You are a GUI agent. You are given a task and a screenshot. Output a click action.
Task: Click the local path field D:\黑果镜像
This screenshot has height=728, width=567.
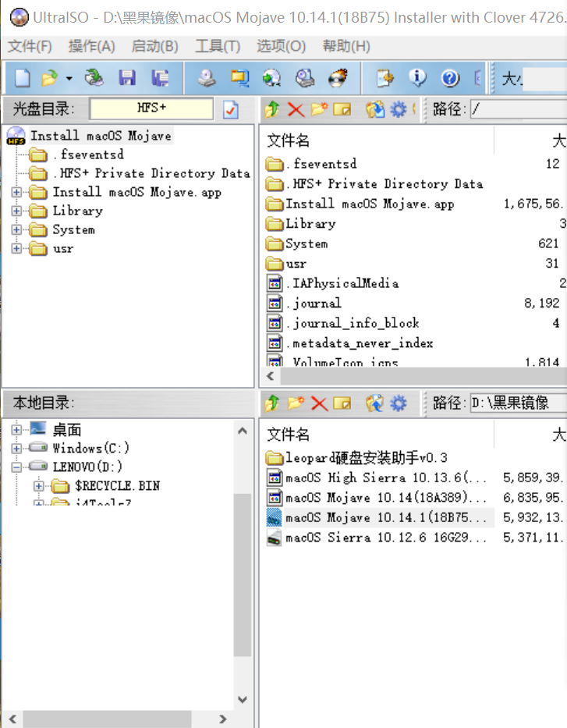tap(519, 403)
